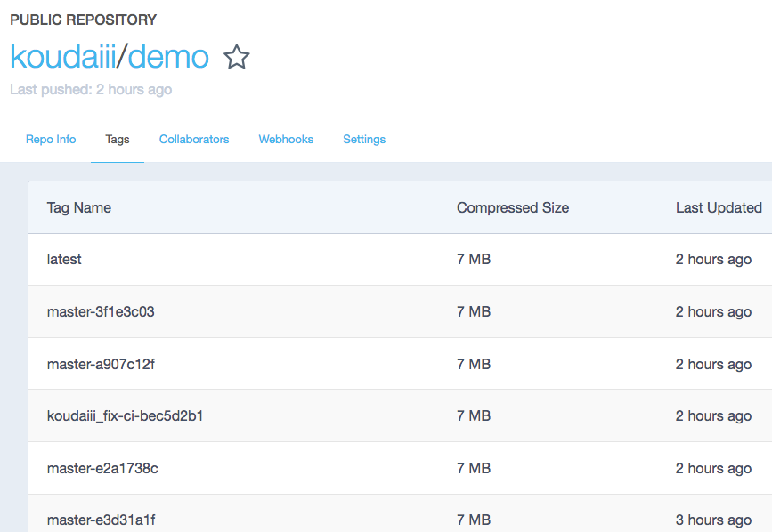Open the Repo Info tab
Screen dimensions: 772x532
(51, 139)
